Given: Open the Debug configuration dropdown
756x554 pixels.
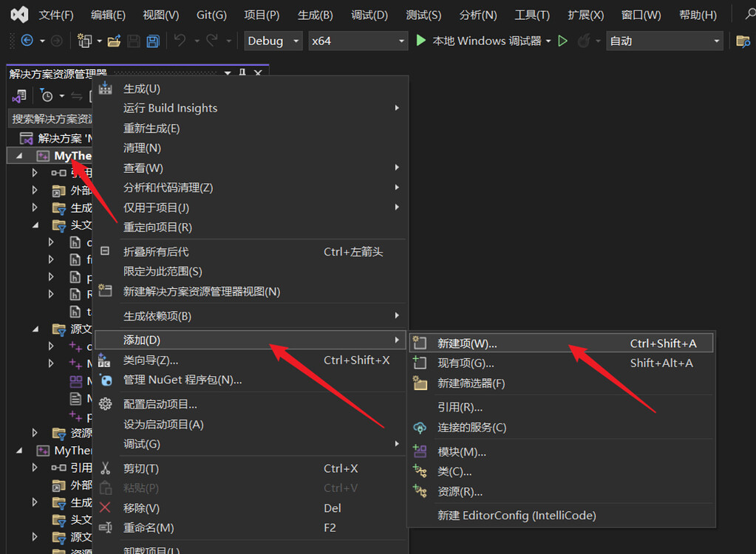Looking at the screenshot, I should pyautogui.click(x=273, y=41).
